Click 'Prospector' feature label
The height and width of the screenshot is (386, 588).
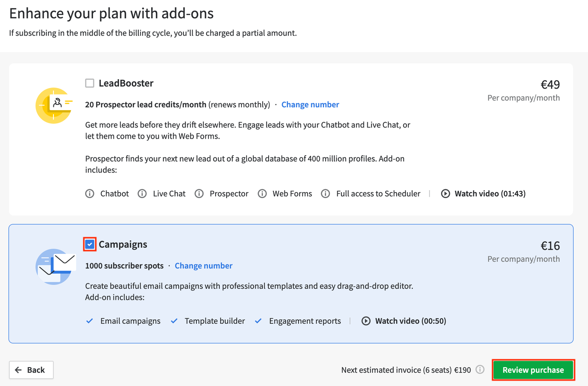tap(229, 193)
